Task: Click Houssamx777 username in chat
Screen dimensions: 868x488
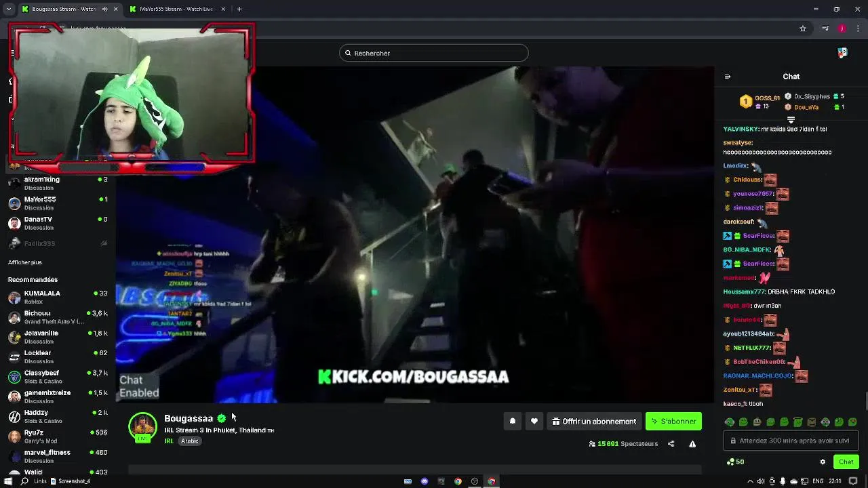Action: (745, 292)
